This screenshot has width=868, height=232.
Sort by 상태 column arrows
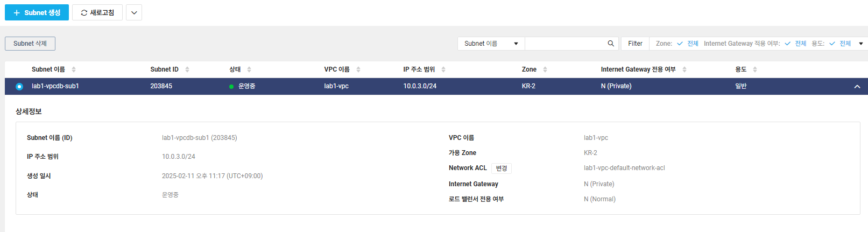[249, 69]
